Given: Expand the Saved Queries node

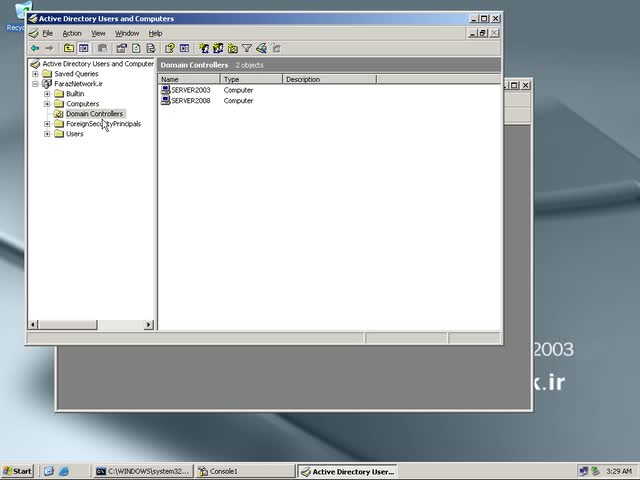Looking at the screenshot, I should [36, 74].
